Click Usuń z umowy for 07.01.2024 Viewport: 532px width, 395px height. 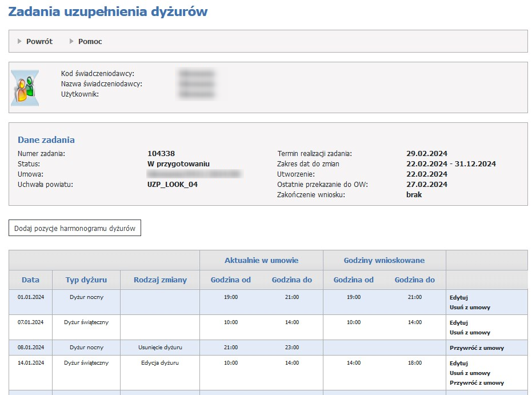[470, 333]
